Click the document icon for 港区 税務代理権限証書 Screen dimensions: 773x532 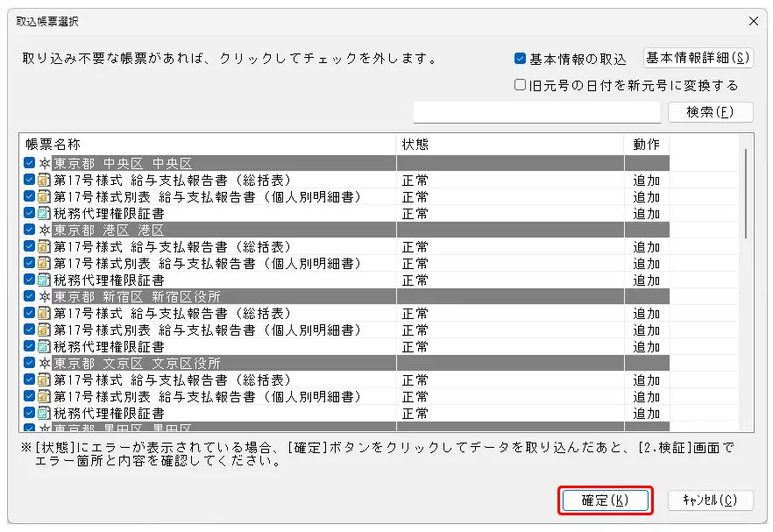[x=44, y=280]
